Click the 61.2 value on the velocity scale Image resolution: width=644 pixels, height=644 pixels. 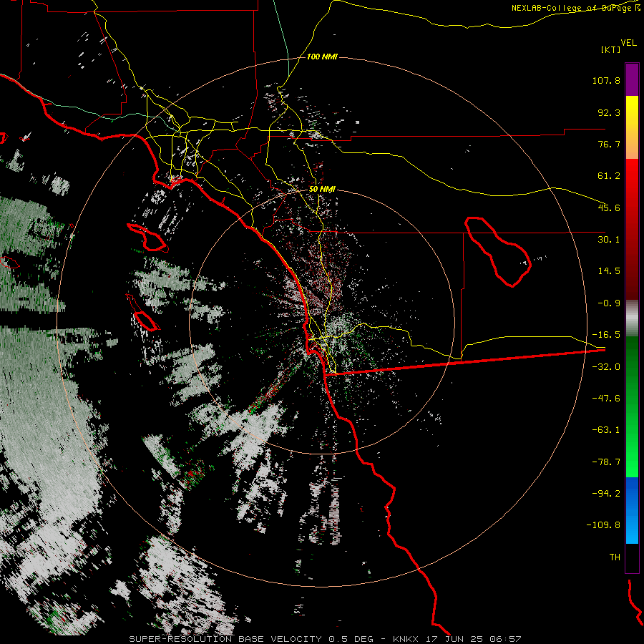pos(609,176)
